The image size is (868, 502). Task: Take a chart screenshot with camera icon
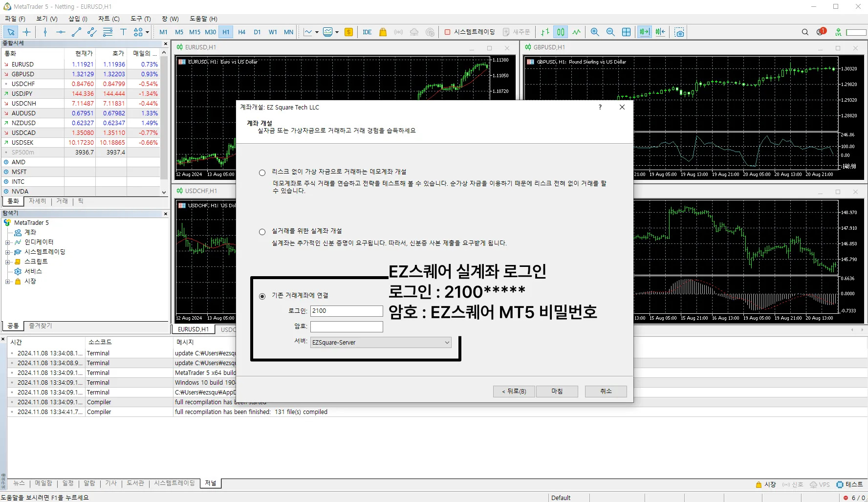[679, 32]
